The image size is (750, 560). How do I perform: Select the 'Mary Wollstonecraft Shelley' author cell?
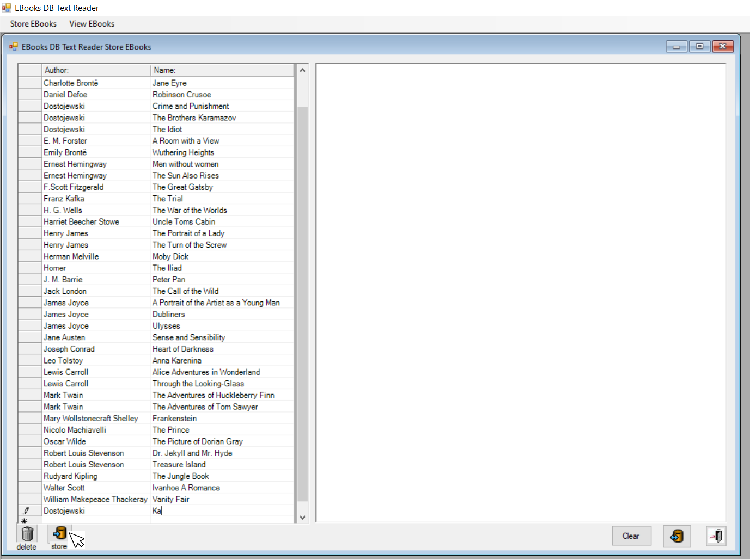[96, 419]
